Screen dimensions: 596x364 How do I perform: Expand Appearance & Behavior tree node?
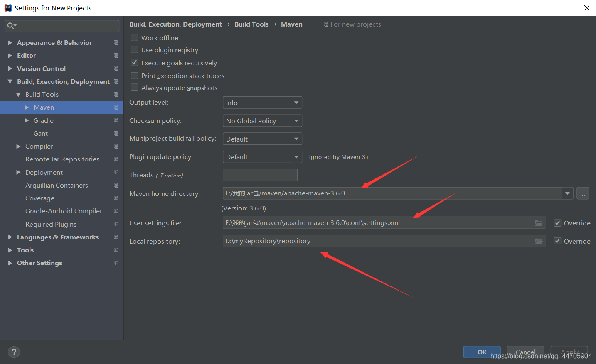tap(10, 43)
